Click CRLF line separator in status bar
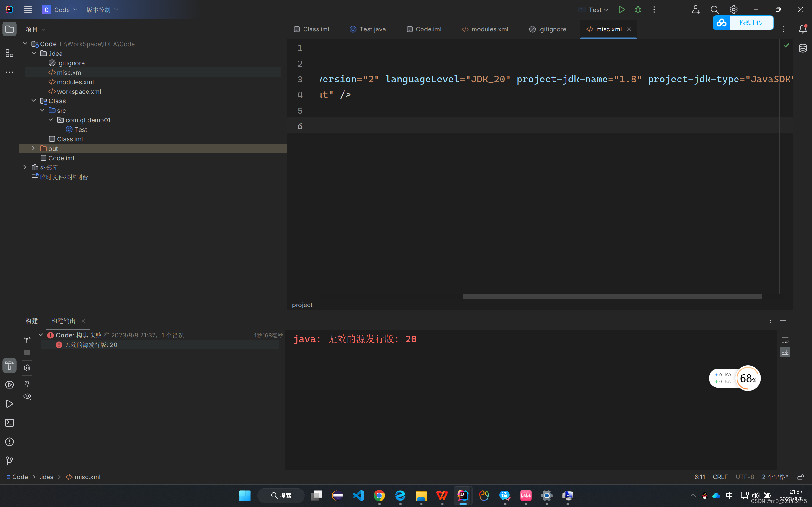The height and width of the screenshot is (507, 812). click(x=720, y=477)
